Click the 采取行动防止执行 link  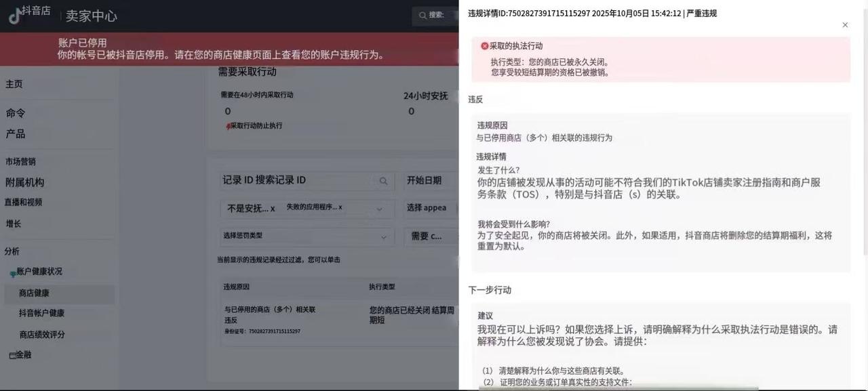(256, 126)
